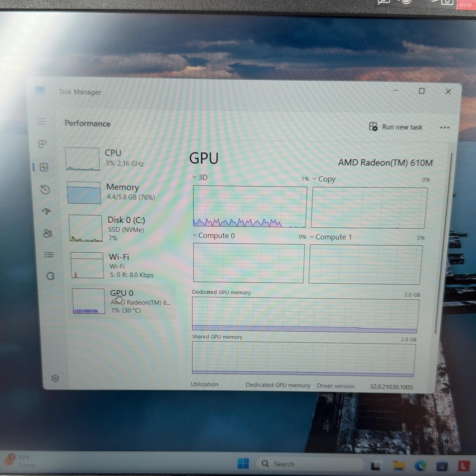Open the red L app on the taskbar
Screen dimensions: 476x476
[463, 466]
